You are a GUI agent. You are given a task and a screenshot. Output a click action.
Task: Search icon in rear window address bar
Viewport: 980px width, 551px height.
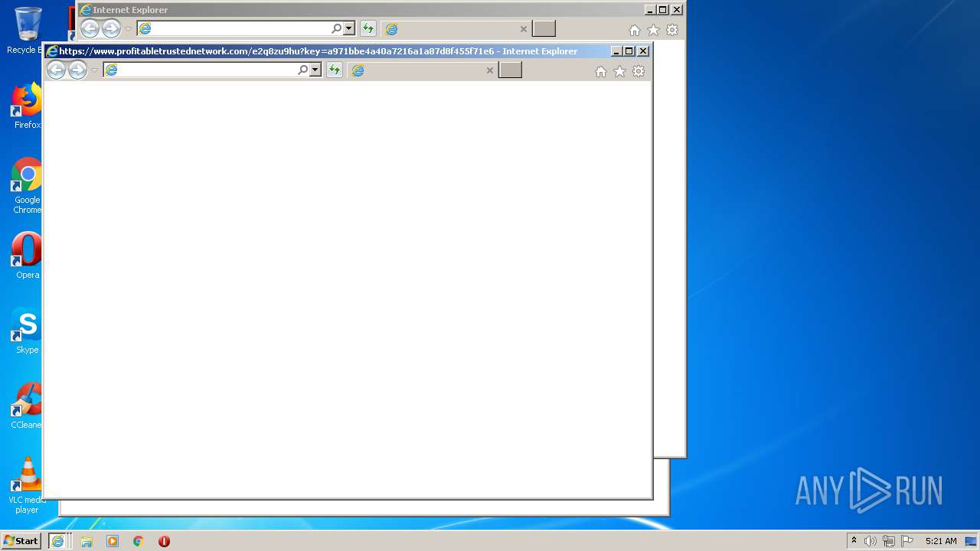pyautogui.click(x=337, y=28)
